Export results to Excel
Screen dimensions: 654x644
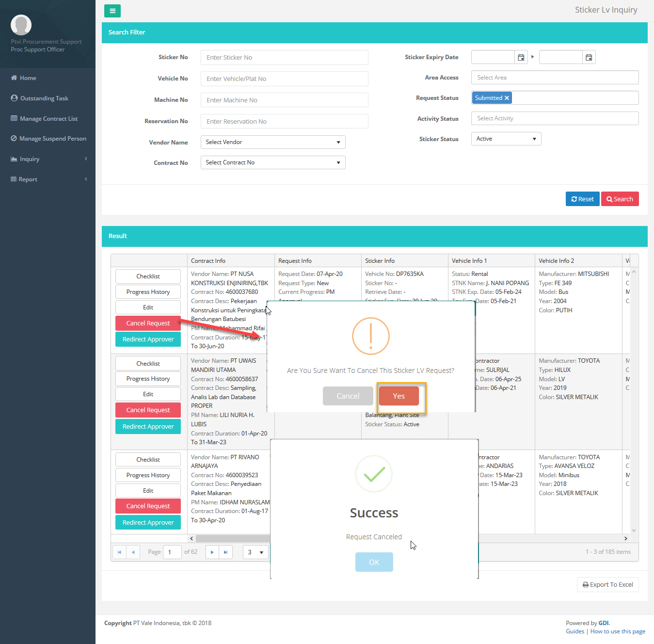607,584
